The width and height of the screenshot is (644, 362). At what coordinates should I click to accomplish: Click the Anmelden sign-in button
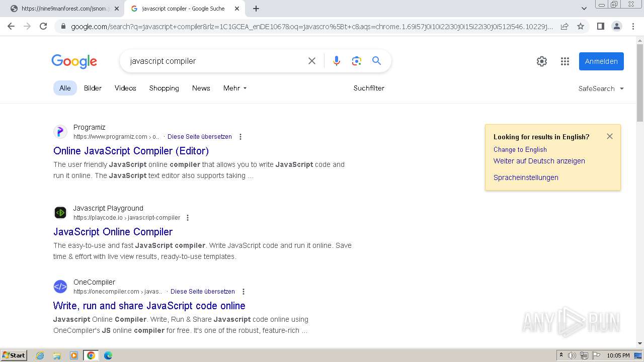[x=601, y=61]
